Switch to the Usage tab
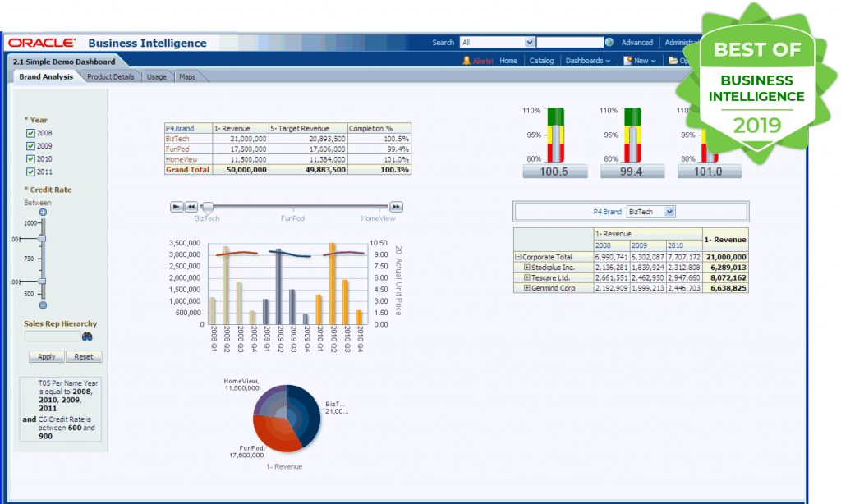Screen dimensions: 841x504 tap(157, 76)
